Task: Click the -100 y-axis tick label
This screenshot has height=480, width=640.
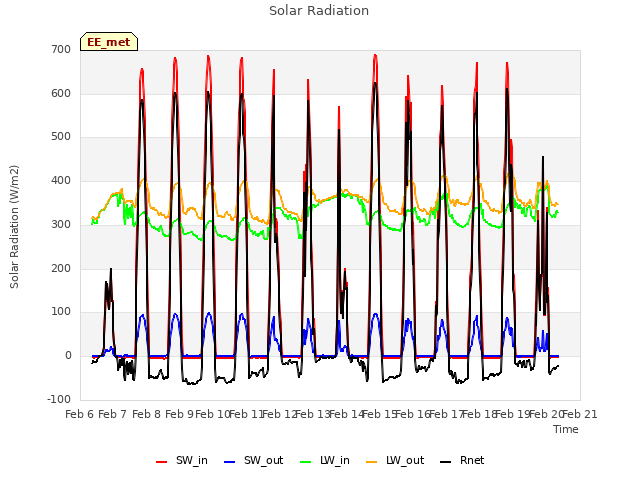Action: click(59, 399)
